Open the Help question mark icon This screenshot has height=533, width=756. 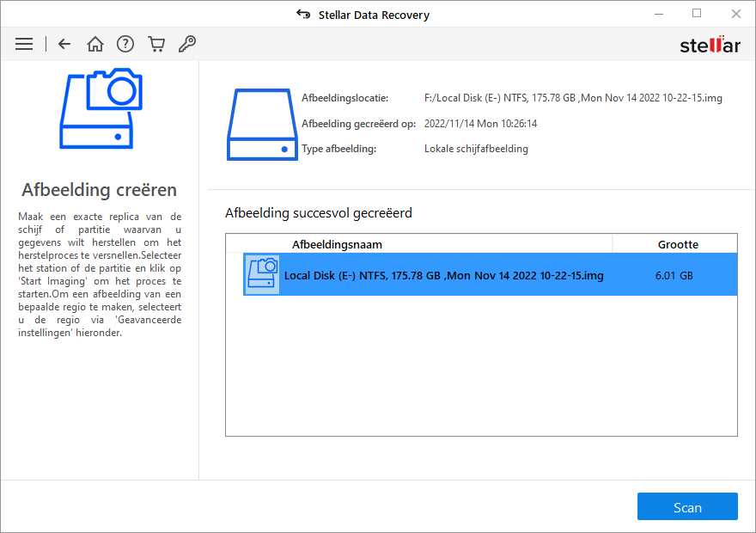(125, 44)
